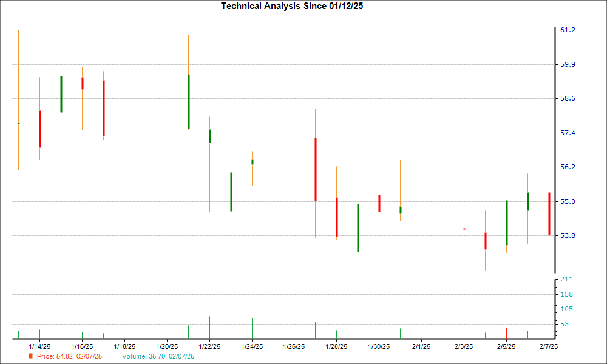The width and height of the screenshot is (607, 364).
Task: Click the red candle body above 1/28/25
Action: click(x=337, y=217)
